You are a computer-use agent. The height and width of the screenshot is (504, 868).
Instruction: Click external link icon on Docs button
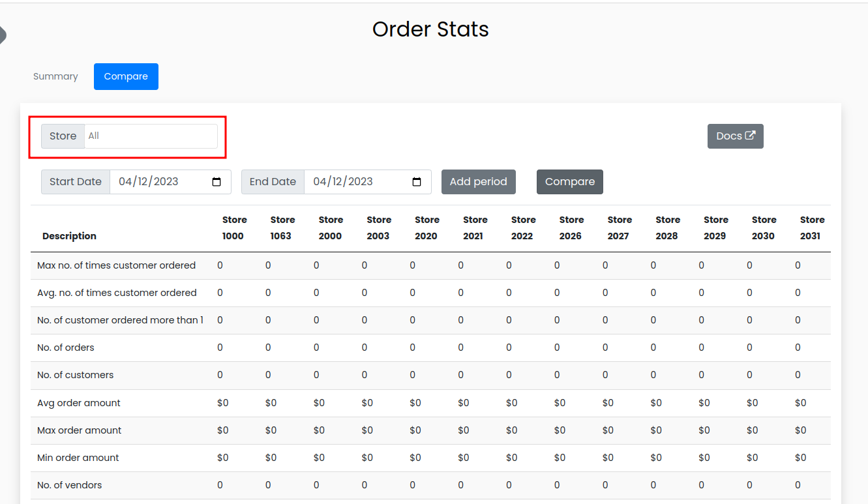tap(750, 136)
